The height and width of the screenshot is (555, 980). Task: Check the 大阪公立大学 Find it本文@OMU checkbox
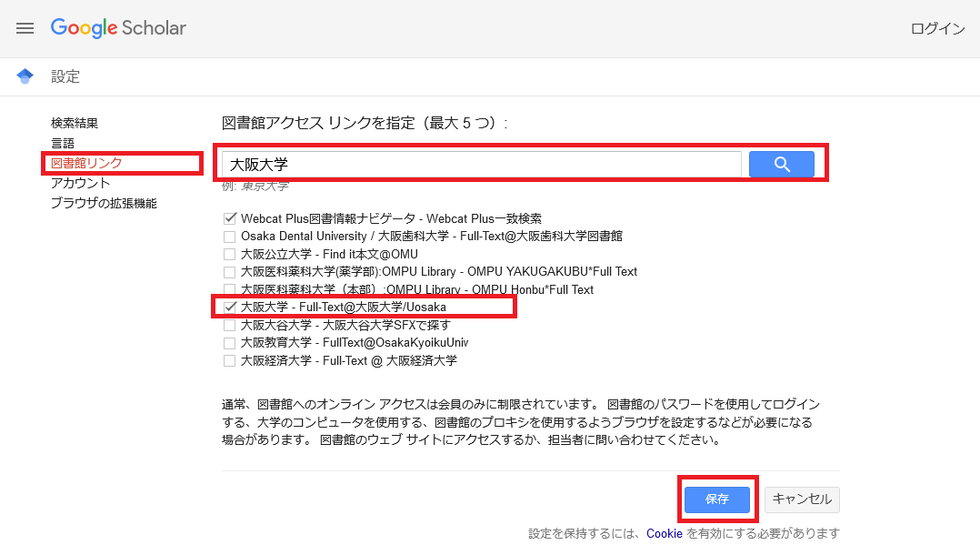229,254
